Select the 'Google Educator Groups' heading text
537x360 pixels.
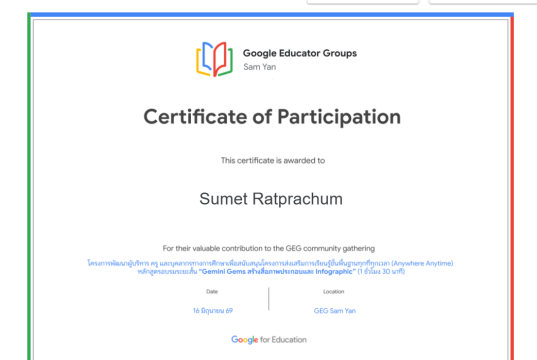tap(300, 53)
